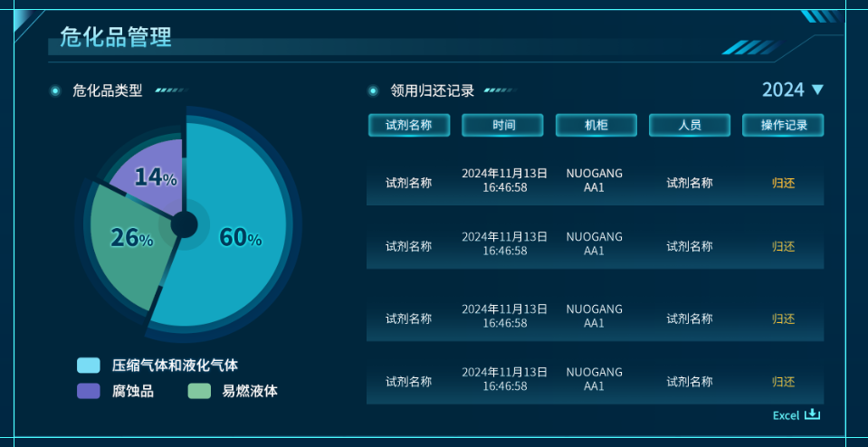Toggle the green 易燃液体 legend swatch
Image resolution: width=868 pixels, height=447 pixels.
click(x=199, y=391)
